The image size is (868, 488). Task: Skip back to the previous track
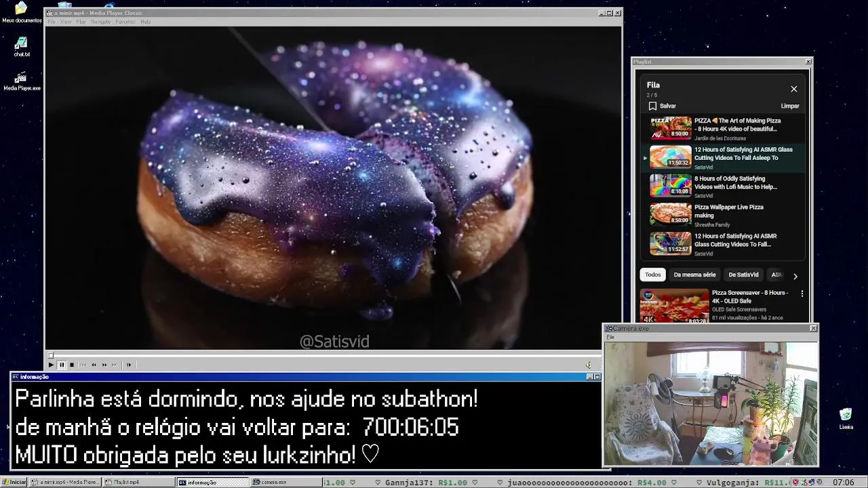pos(83,365)
